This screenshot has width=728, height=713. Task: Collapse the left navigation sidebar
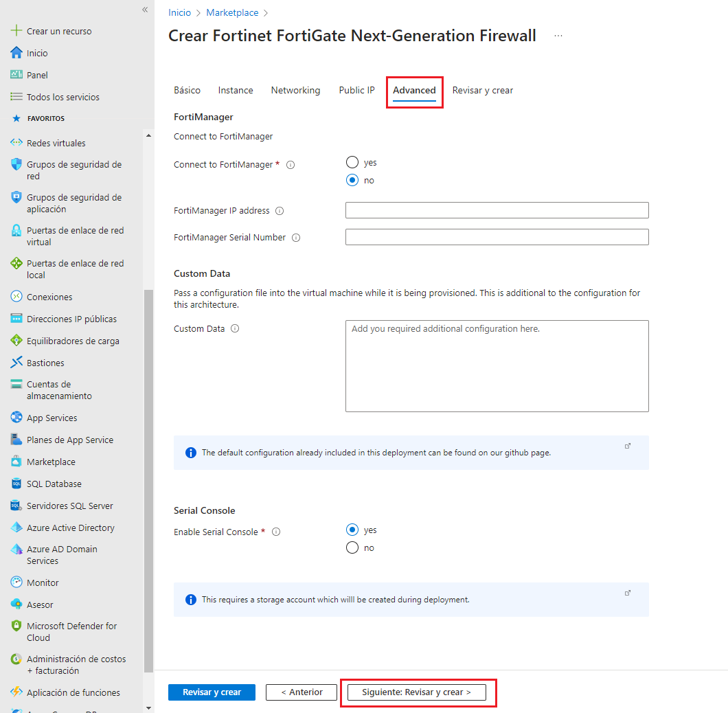point(145,10)
